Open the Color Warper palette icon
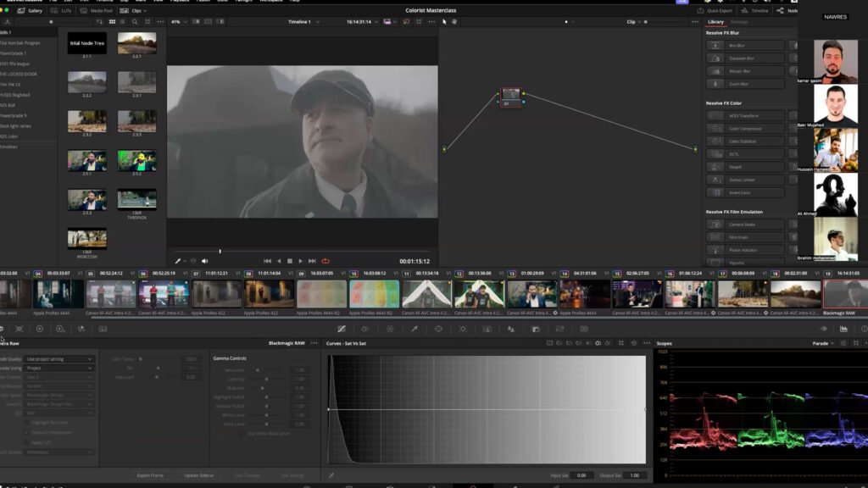 (390, 329)
